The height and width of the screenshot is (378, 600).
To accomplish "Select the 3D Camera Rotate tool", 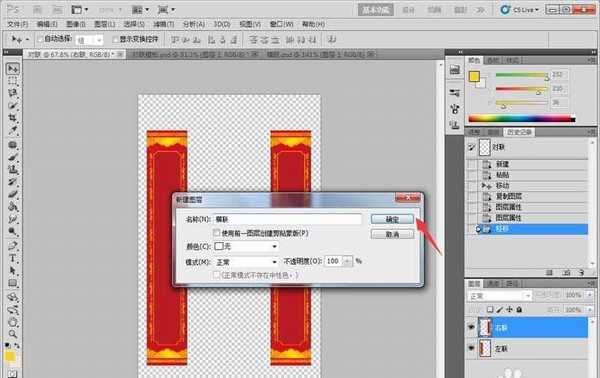I will (13, 310).
